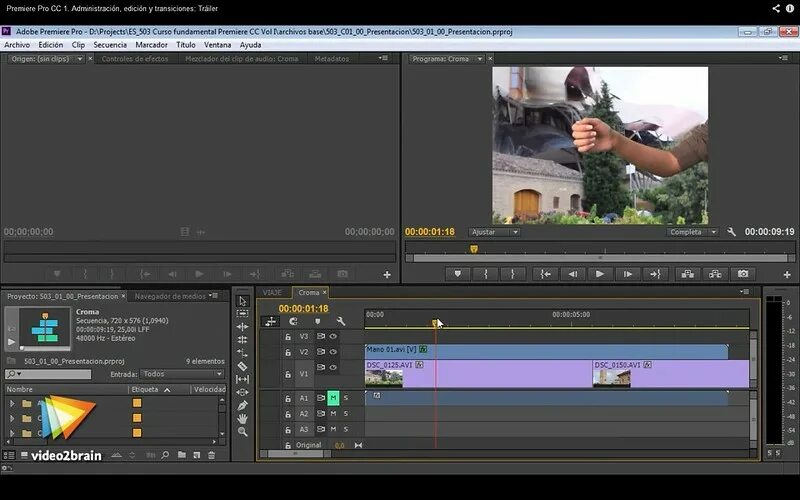The image size is (800, 500).
Task: Toggle Snap magnet in timeline
Action: coord(293,321)
